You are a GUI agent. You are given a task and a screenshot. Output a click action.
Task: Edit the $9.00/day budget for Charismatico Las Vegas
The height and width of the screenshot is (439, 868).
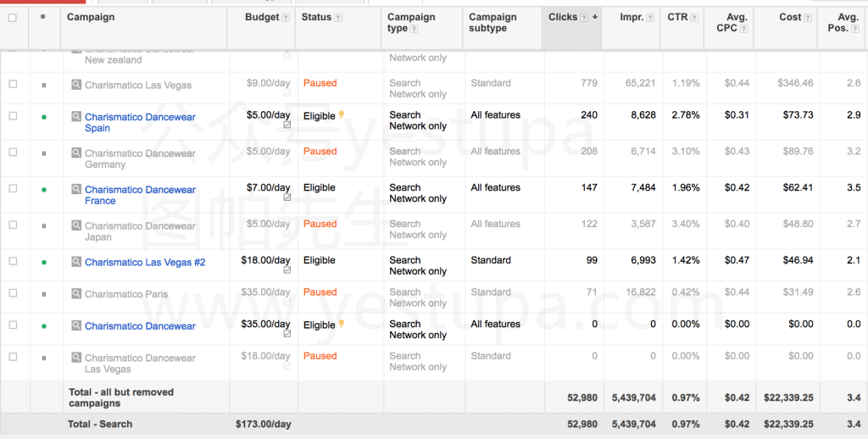coord(269,82)
